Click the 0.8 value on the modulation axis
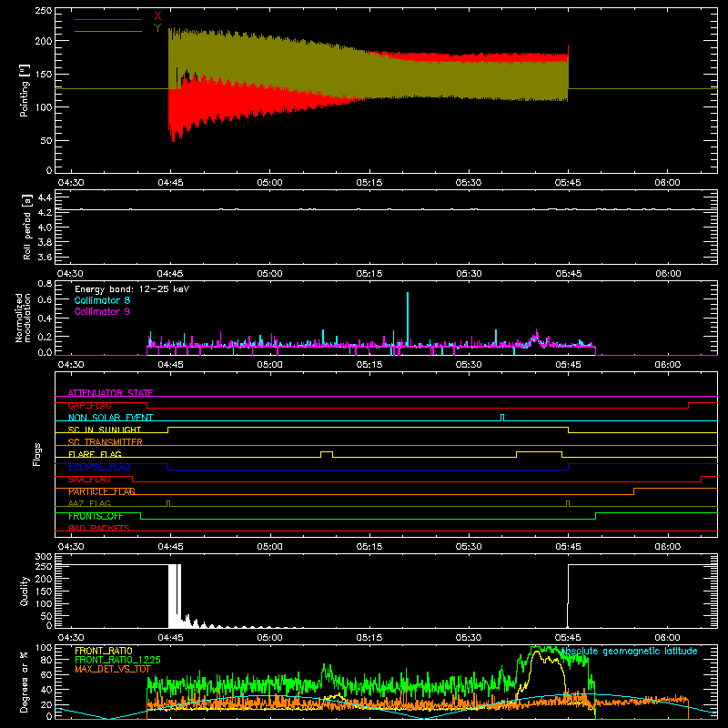This screenshot has height=728, width=728. (x=45, y=284)
